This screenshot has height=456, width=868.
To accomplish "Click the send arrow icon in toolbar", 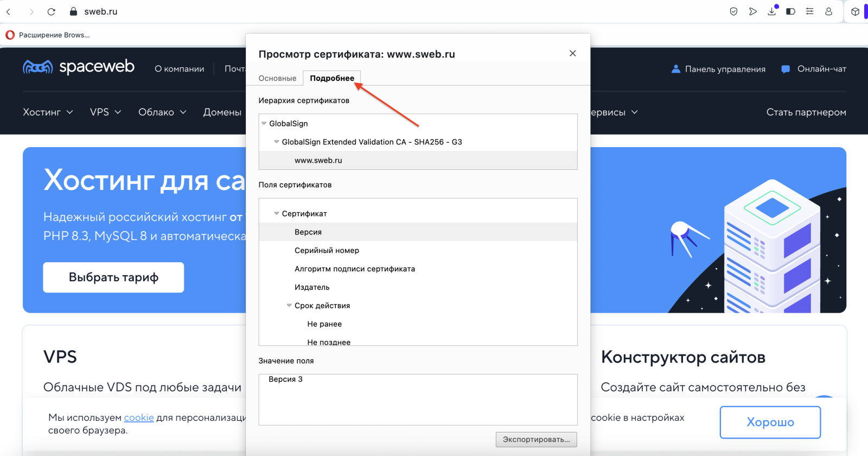I will tap(752, 11).
